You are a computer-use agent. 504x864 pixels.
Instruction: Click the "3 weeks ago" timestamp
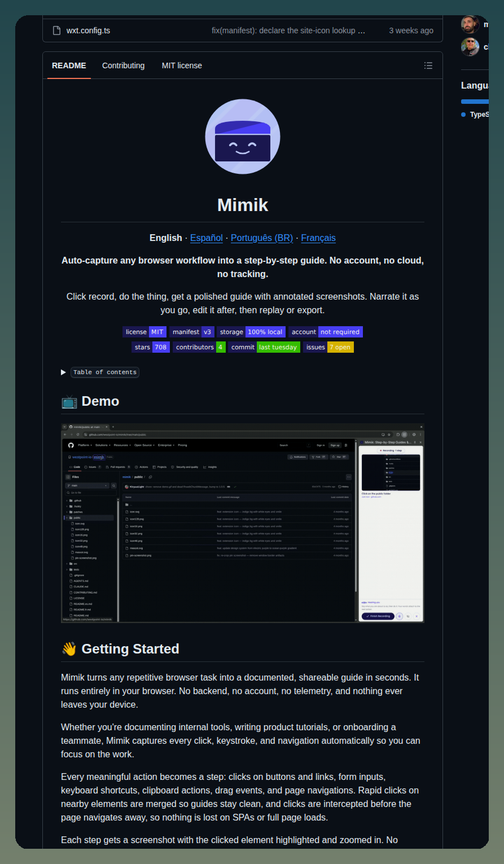tap(411, 30)
